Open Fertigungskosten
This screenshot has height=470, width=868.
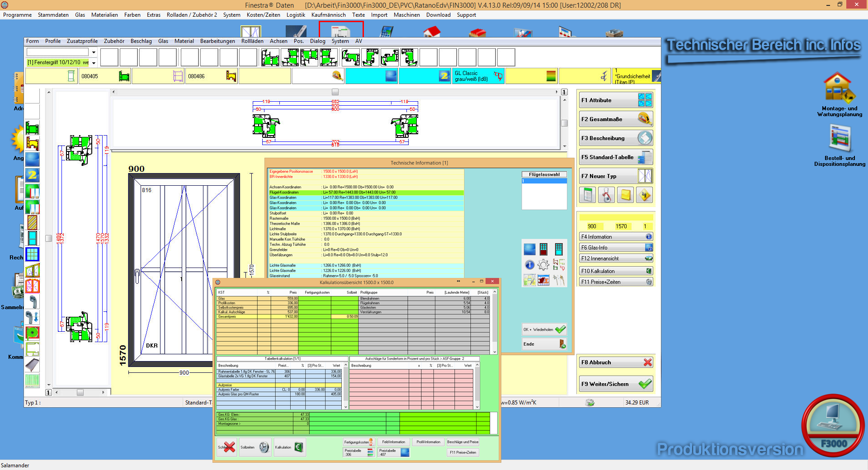point(359,442)
